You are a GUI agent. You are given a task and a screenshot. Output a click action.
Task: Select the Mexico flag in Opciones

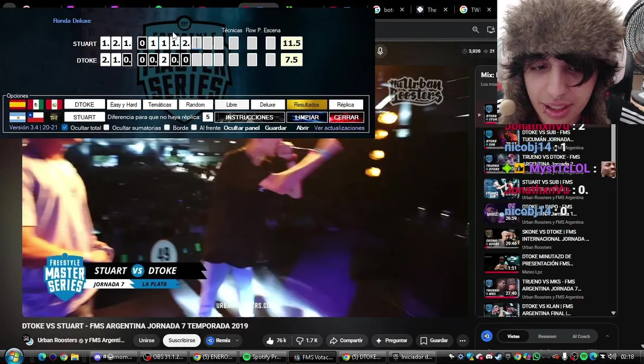[35, 105]
